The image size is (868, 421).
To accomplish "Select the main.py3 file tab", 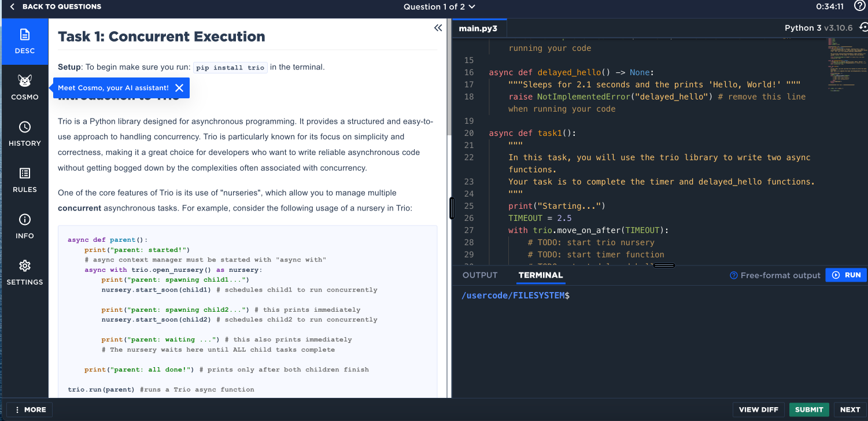I will [478, 28].
